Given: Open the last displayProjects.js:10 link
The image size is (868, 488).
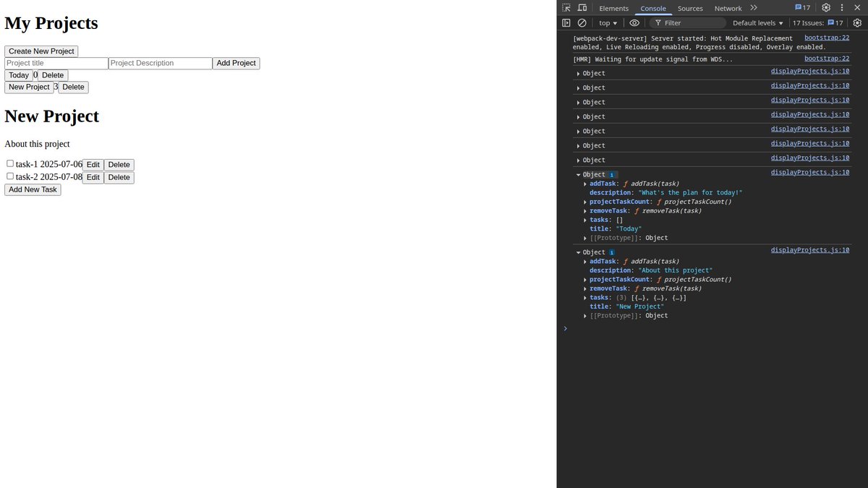Looking at the screenshot, I should 810,249.
